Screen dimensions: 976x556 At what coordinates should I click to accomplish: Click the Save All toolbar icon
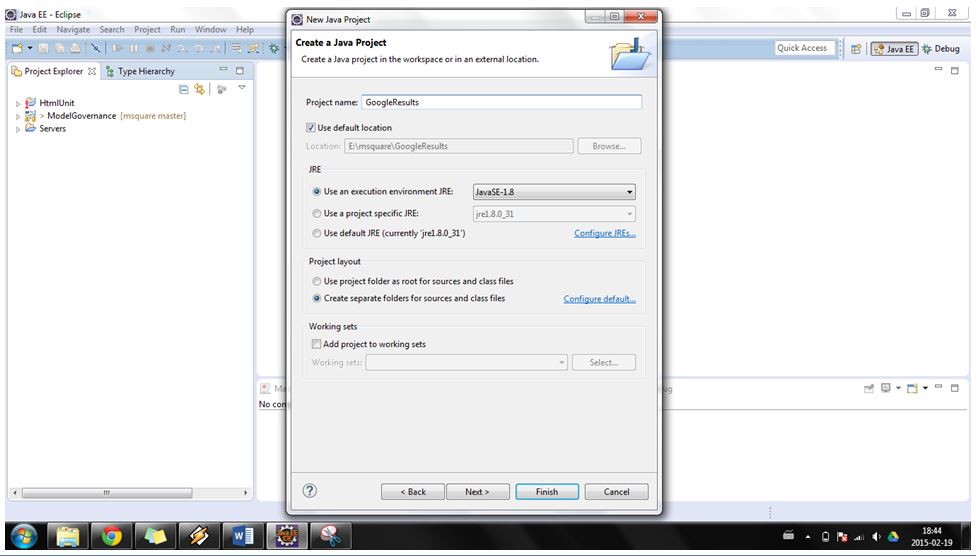(x=60, y=48)
